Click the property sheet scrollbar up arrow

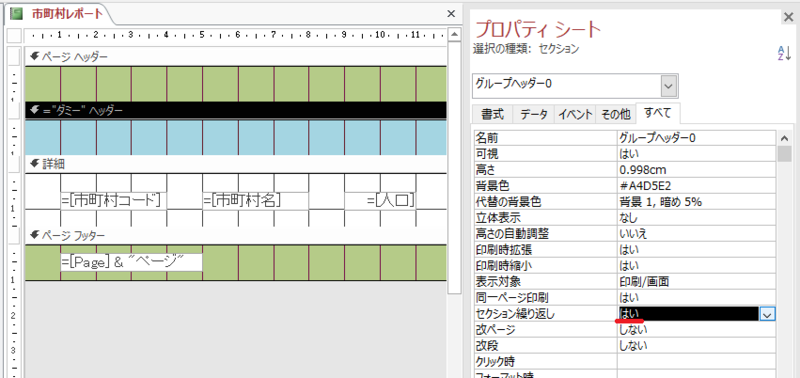pyautogui.click(x=785, y=138)
